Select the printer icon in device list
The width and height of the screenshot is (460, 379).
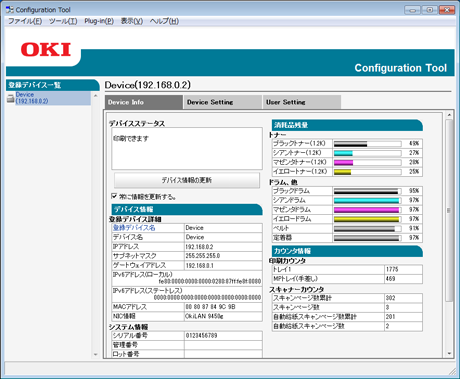click(x=11, y=98)
